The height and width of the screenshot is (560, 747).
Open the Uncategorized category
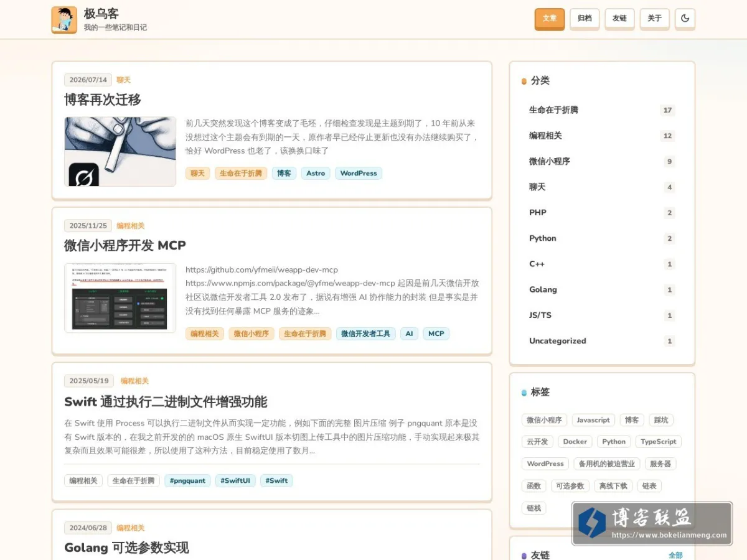coord(601,341)
